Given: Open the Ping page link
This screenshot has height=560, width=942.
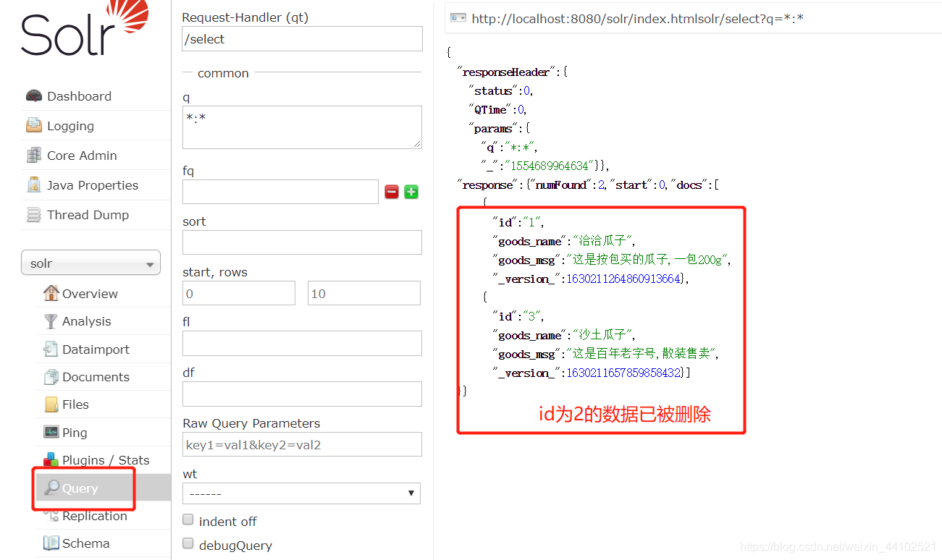Looking at the screenshot, I should 75,433.
